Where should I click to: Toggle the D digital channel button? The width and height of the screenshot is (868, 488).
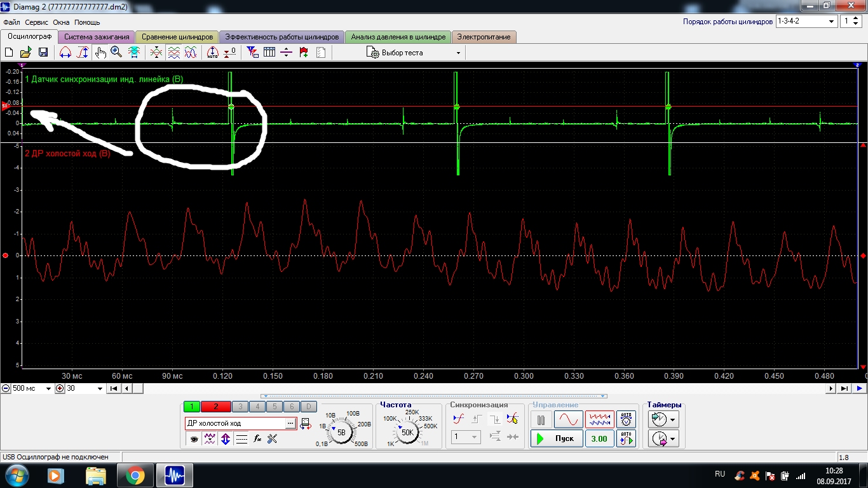[308, 407]
